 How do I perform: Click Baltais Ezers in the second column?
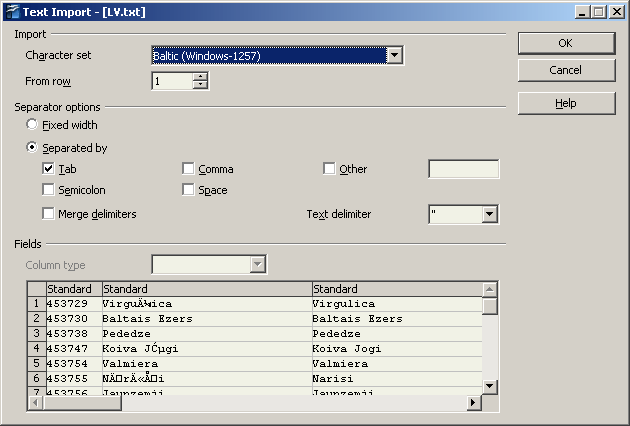207,319
